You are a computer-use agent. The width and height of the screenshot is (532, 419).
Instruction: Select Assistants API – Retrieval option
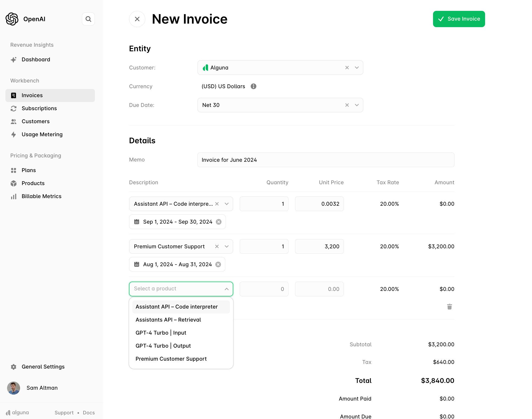point(168,320)
